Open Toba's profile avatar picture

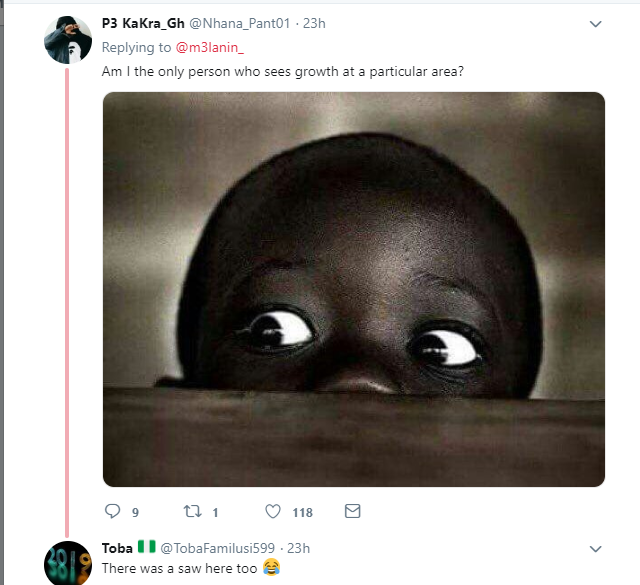(69, 562)
